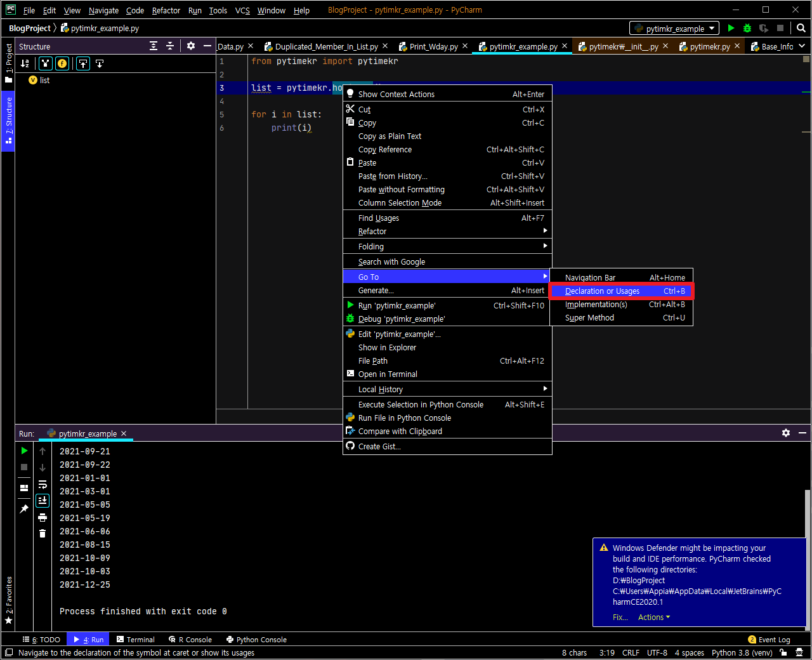Open Structure panel settings gear
Screen dimensions: 812x660
(x=191, y=46)
